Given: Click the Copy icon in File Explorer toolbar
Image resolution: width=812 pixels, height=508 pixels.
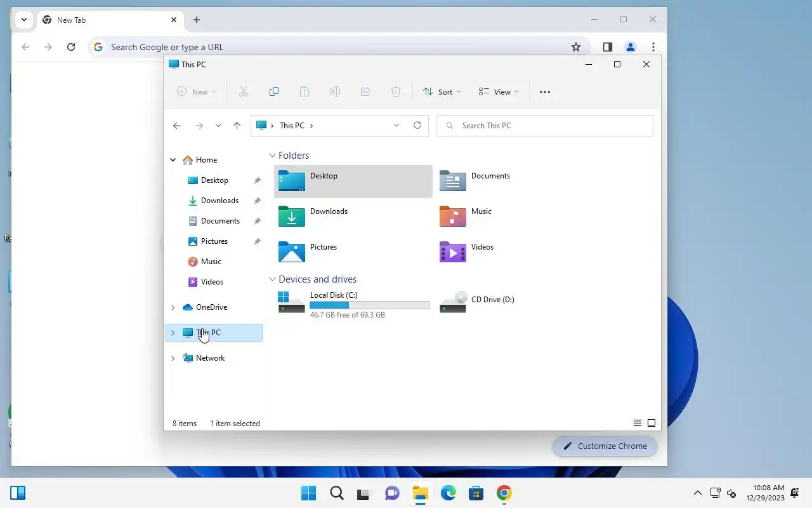Looking at the screenshot, I should [x=274, y=91].
